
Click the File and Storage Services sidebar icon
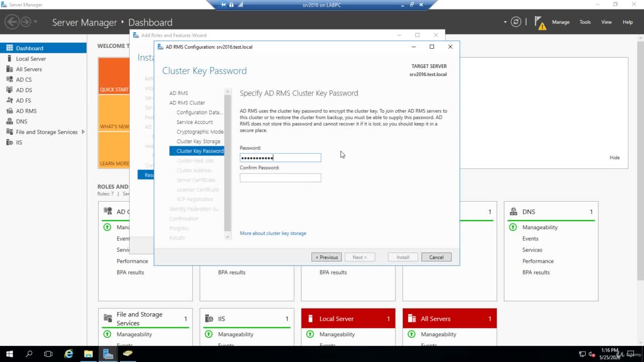pos(9,132)
